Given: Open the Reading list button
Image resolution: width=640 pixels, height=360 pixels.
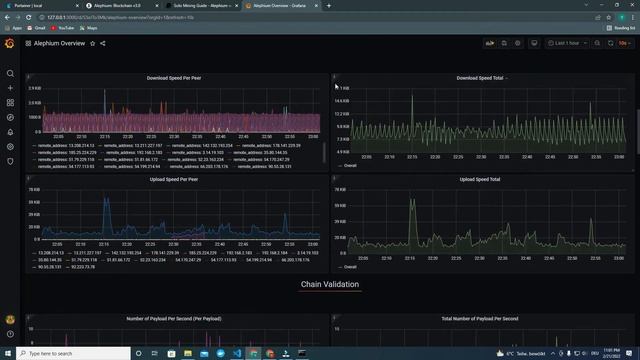Looking at the screenshot, I should point(621,28).
